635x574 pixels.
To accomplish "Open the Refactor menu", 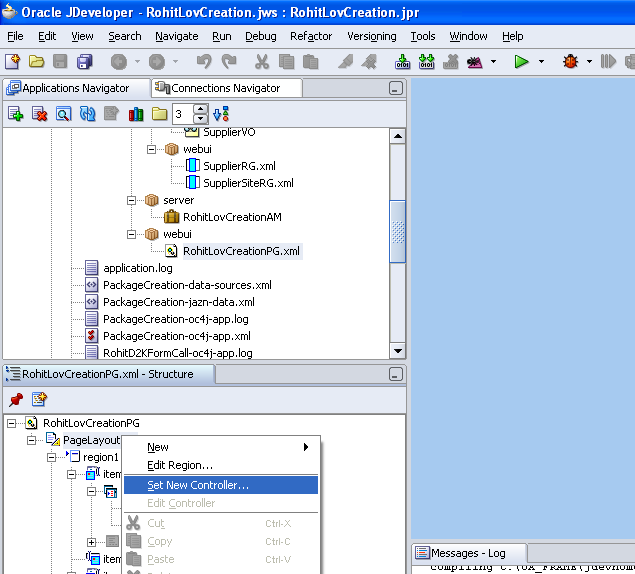I will click(x=311, y=36).
